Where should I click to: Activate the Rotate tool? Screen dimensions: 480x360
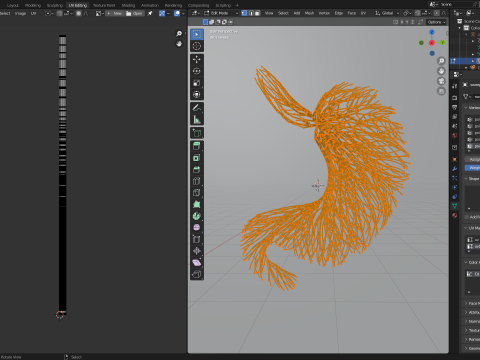coord(197,71)
